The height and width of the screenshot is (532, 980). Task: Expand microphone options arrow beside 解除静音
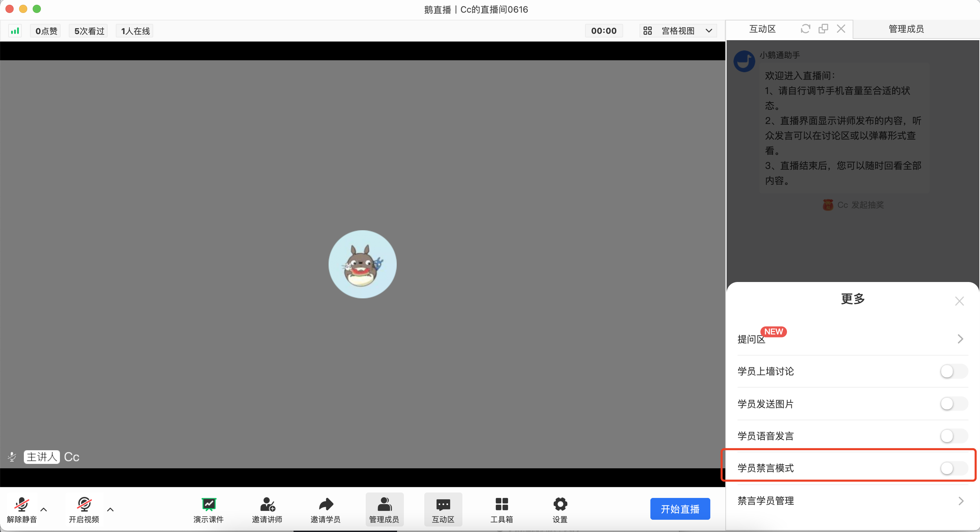pos(44,509)
